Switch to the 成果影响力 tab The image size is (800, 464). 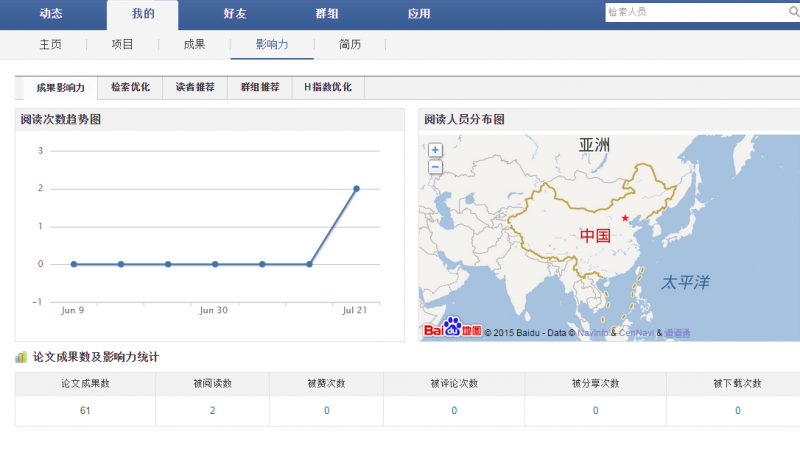60,88
